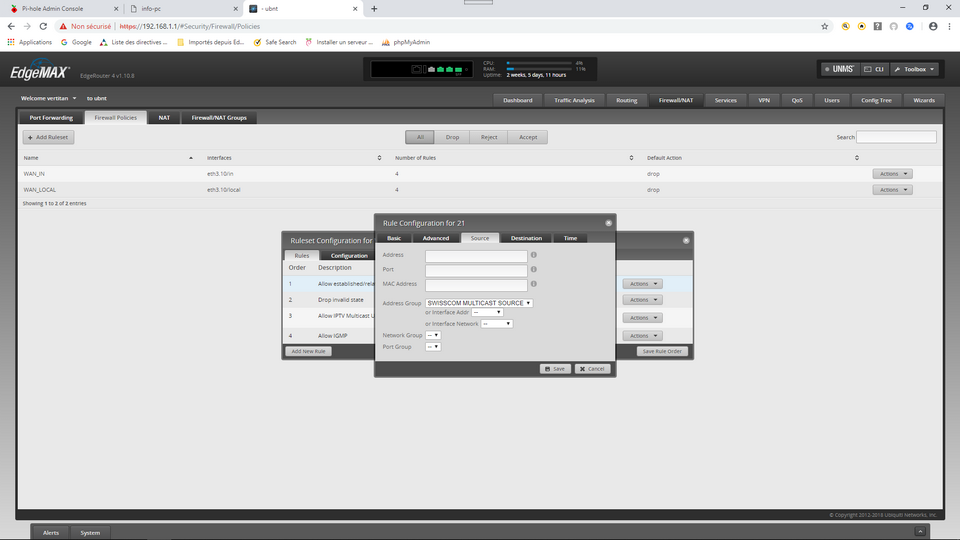960x540 pixels.
Task: Filter rulesets by Drop
Action: tap(452, 137)
